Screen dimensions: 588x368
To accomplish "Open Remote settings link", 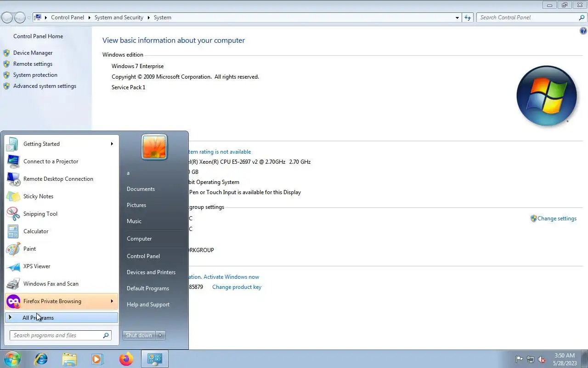I will pyautogui.click(x=33, y=64).
